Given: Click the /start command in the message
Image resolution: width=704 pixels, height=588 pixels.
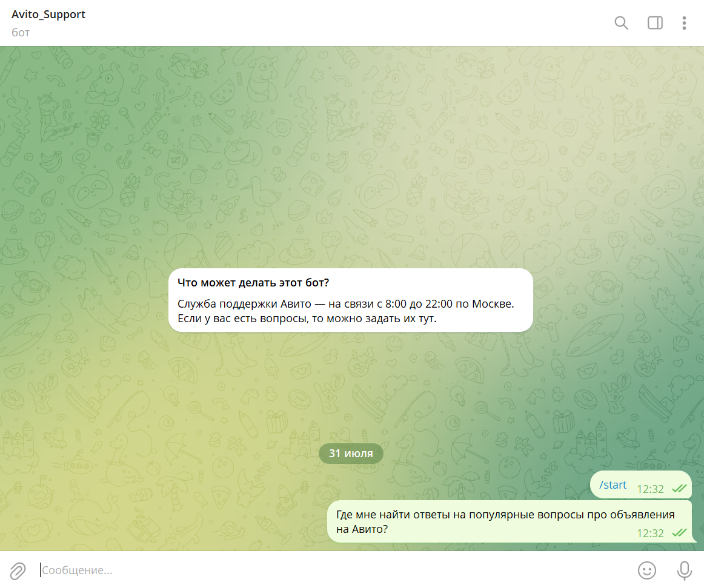Looking at the screenshot, I should (613, 484).
